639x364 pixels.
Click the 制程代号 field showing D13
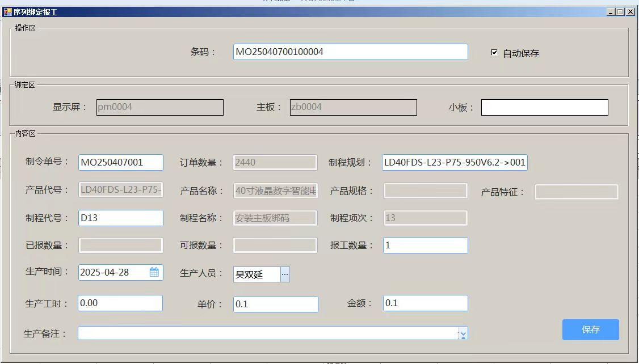coord(120,218)
